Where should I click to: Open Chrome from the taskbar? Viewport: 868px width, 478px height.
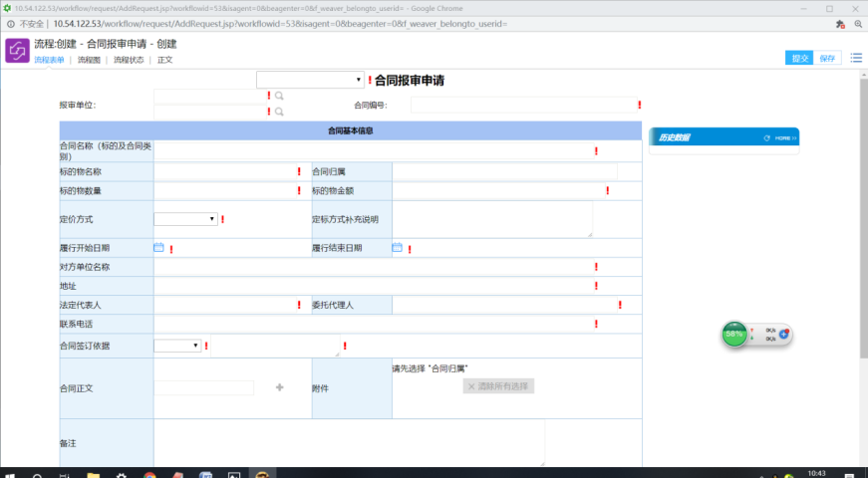tap(149, 475)
